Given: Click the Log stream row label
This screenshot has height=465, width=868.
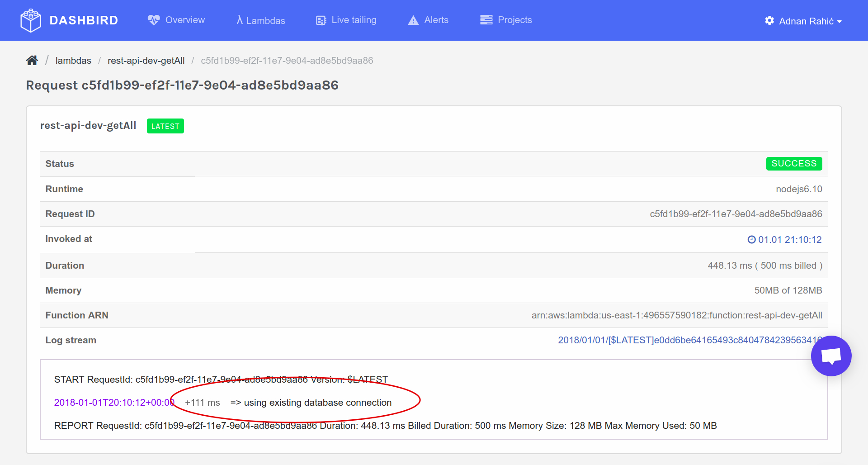Looking at the screenshot, I should pos(71,340).
